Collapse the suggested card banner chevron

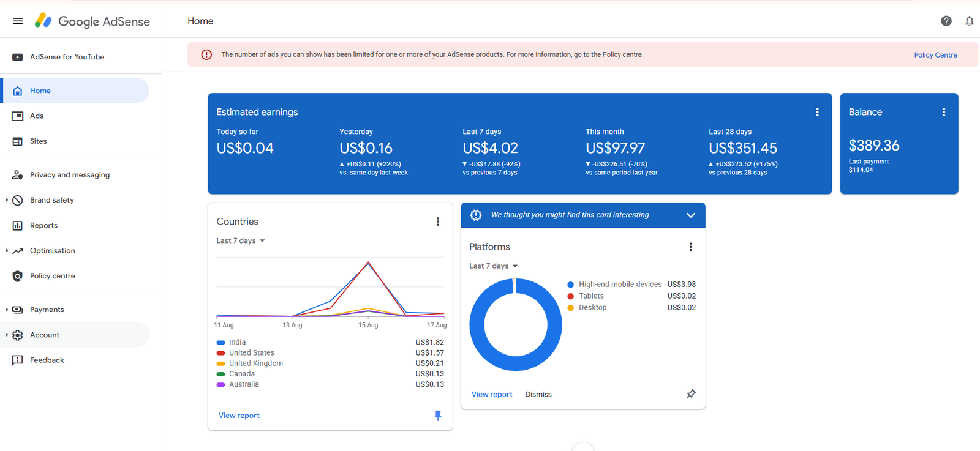(x=691, y=215)
